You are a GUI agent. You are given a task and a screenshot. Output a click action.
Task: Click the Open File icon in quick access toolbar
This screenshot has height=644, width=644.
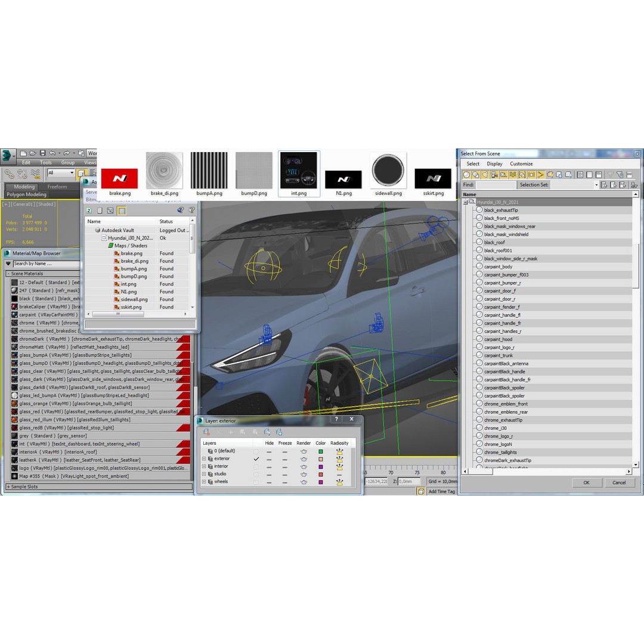point(33,153)
